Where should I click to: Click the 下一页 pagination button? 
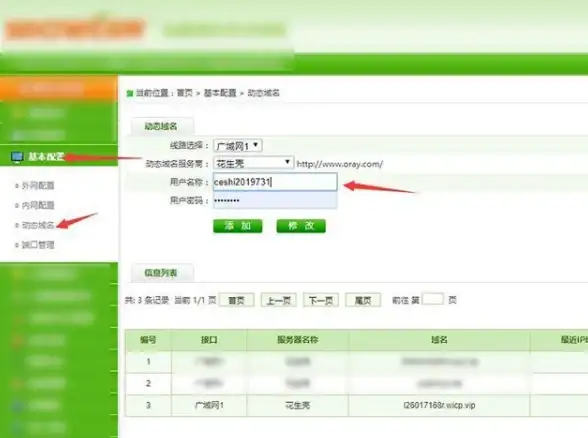tap(321, 300)
